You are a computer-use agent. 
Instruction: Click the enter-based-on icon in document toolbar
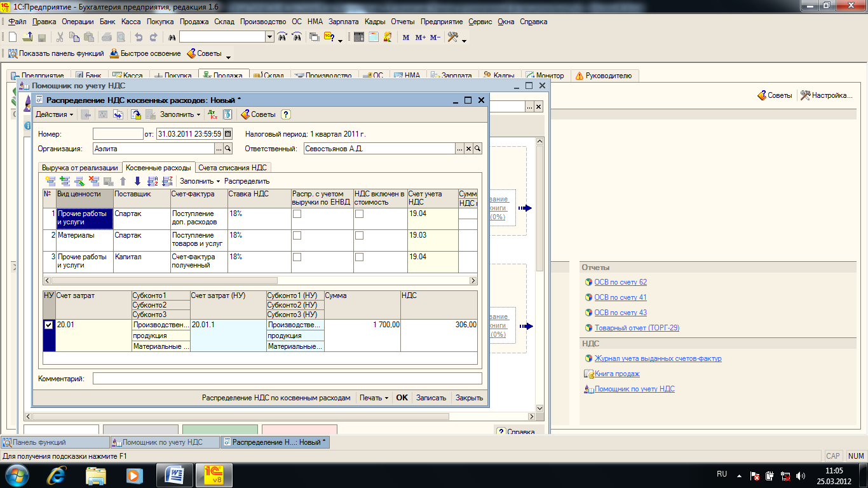click(136, 114)
